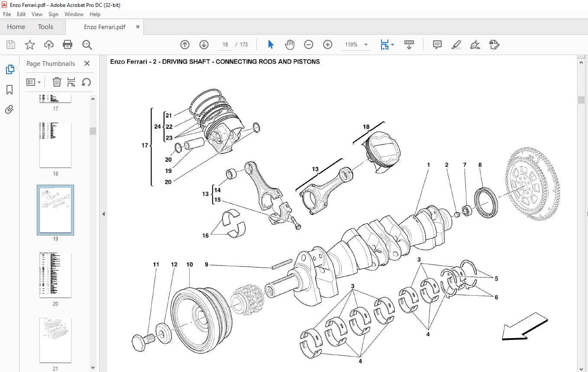Viewport: 588px width, 372px height.
Task: Click the 'Page Thumbnails' panel title
Action: click(51, 63)
